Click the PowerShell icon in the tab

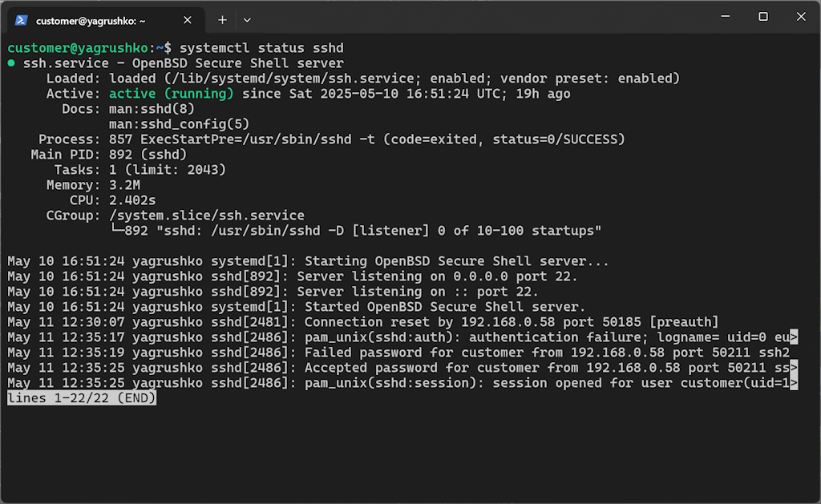[x=21, y=20]
